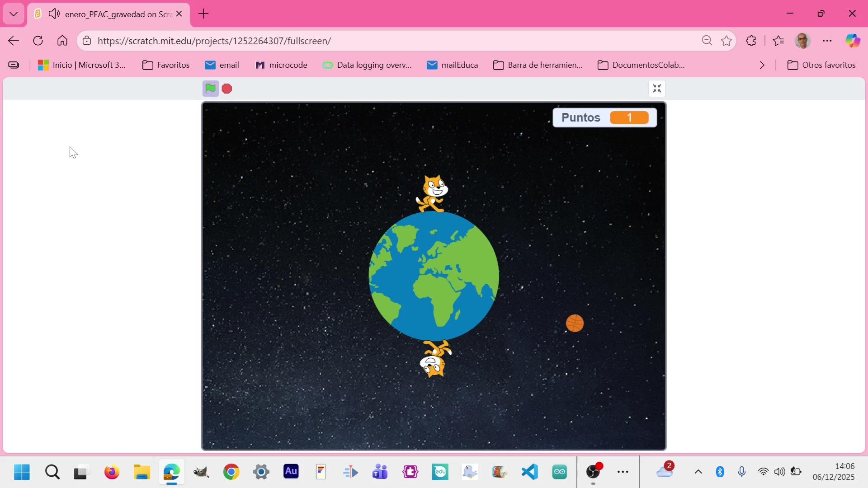This screenshot has width=868, height=488.
Task: Reload the Scratch project page
Action: click(38, 41)
